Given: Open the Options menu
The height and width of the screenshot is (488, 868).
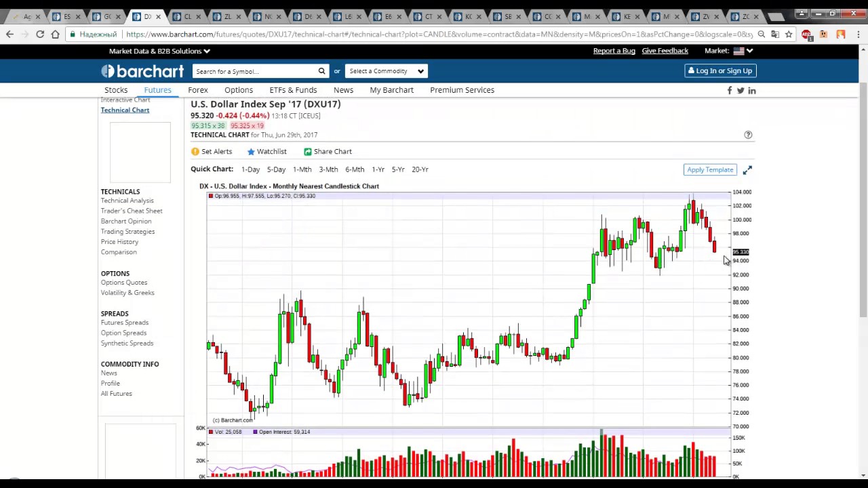Looking at the screenshot, I should coord(239,90).
